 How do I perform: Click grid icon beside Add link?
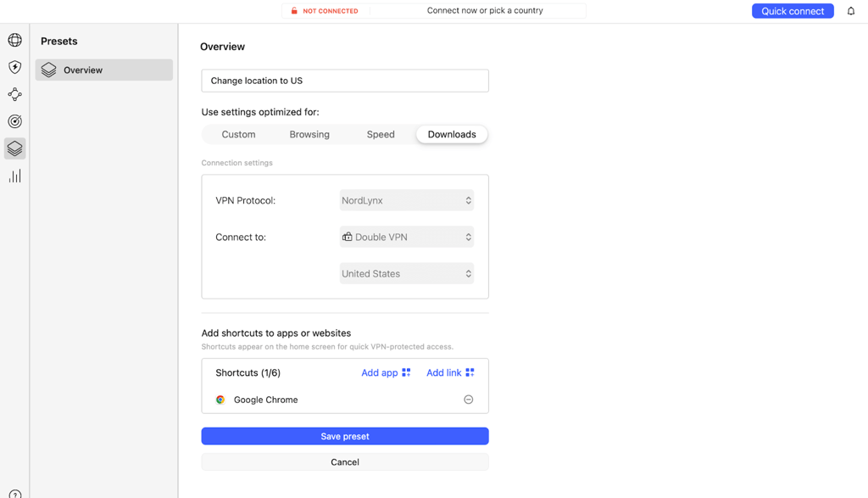[x=470, y=372]
